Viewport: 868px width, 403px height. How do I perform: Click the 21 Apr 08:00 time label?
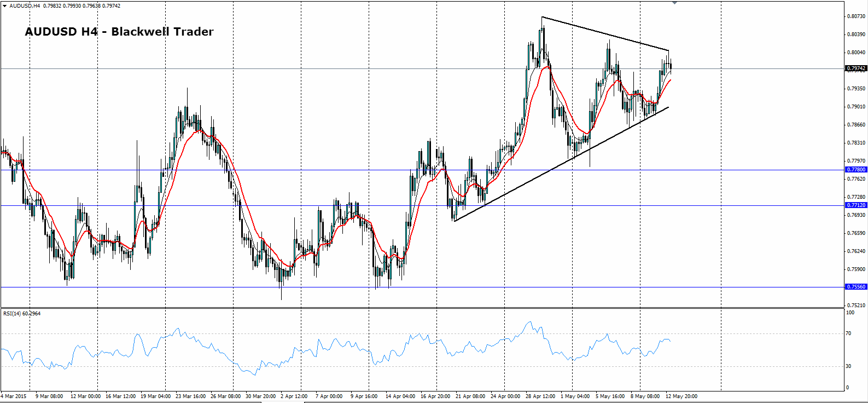(470, 396)
